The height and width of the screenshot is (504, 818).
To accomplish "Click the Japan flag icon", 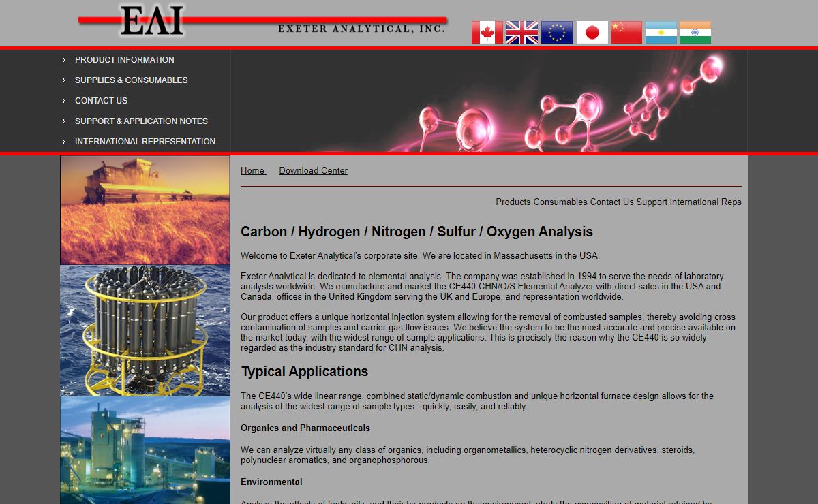I will tap(592, 32).
